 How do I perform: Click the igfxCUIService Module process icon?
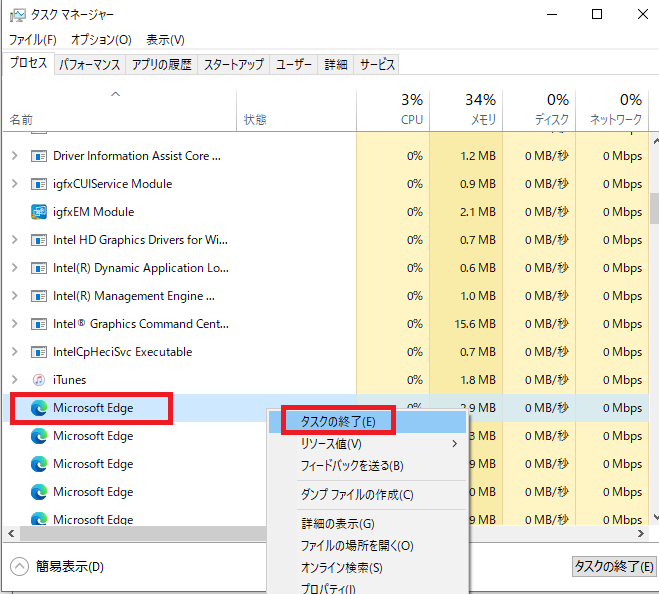coord(39,184)
